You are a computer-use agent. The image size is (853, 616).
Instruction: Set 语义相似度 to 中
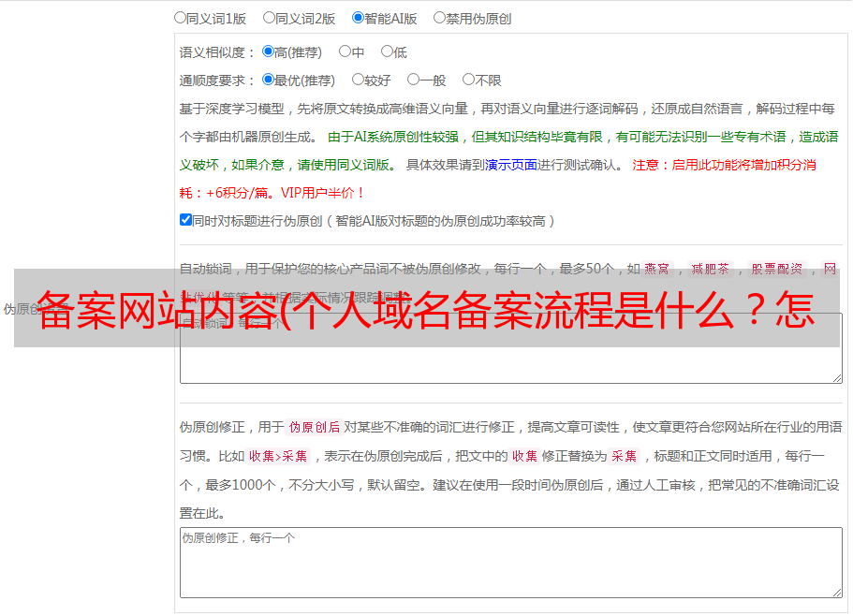(345, 51)
